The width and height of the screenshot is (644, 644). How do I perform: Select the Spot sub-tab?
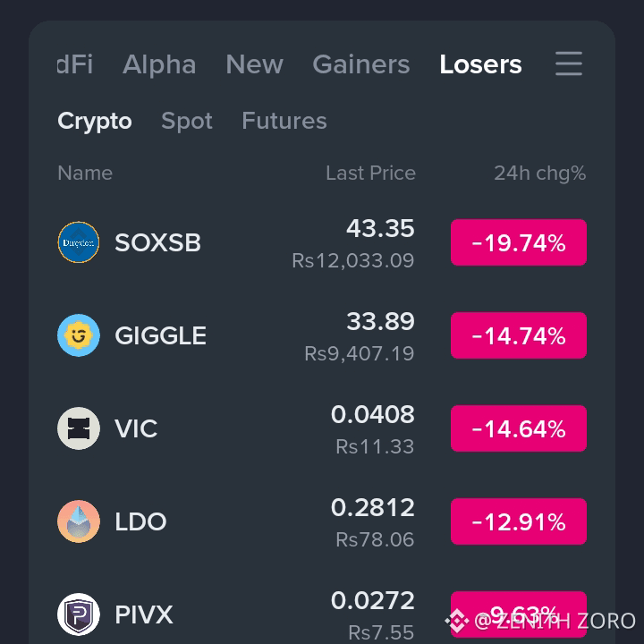(x=187, y=121)
